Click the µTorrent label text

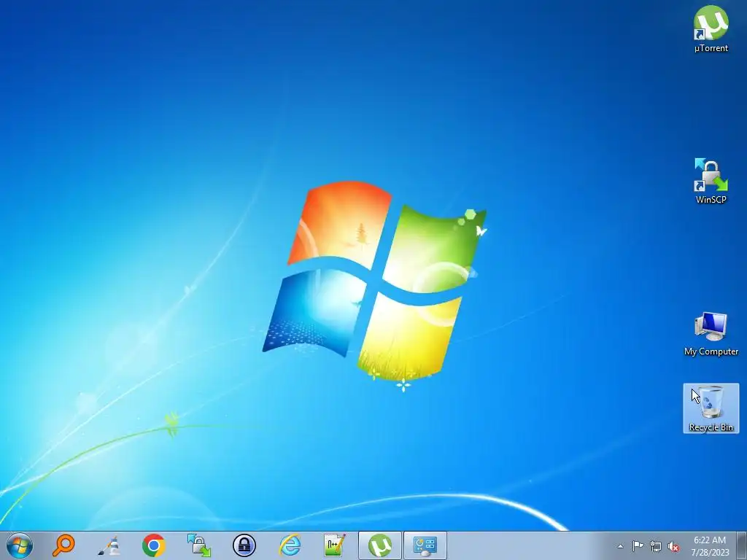(711, 48)
